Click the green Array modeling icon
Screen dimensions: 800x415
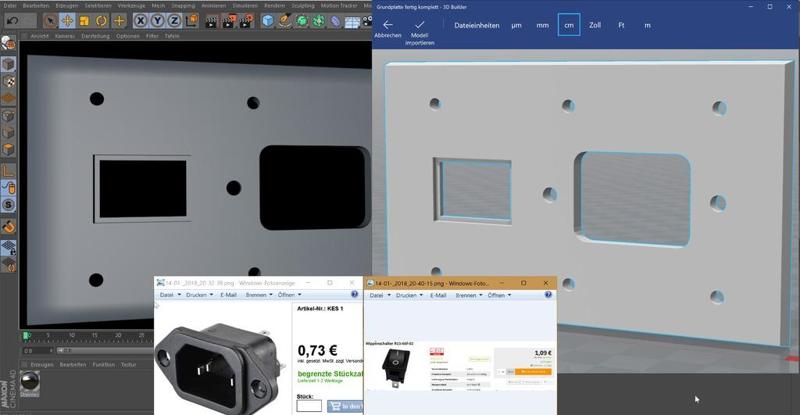click(x=319, y=21)
